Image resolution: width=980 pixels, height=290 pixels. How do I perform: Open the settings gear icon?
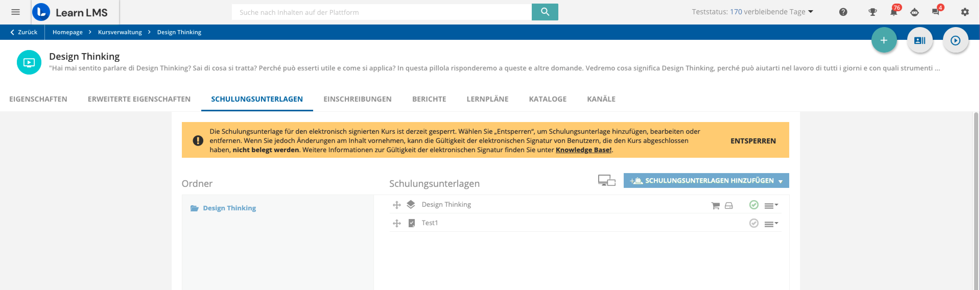click(965, 12)
